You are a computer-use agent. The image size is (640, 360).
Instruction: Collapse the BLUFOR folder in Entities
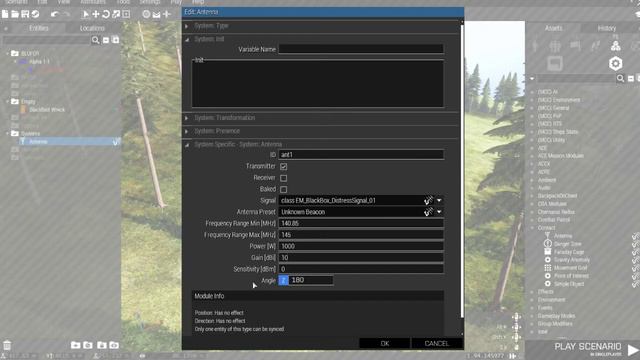coord(7,53)
